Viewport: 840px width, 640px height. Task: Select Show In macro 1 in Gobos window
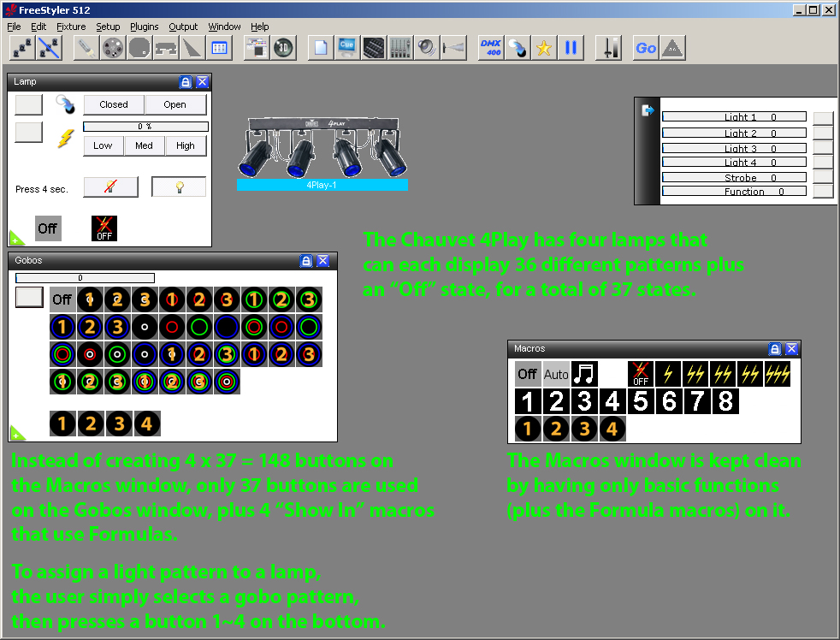tap(62, 424)
